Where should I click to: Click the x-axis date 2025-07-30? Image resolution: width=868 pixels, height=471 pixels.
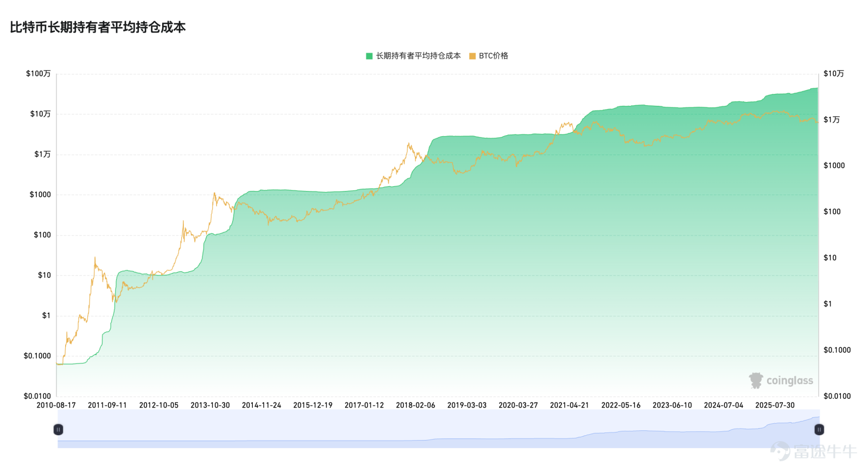click(775, 405)
